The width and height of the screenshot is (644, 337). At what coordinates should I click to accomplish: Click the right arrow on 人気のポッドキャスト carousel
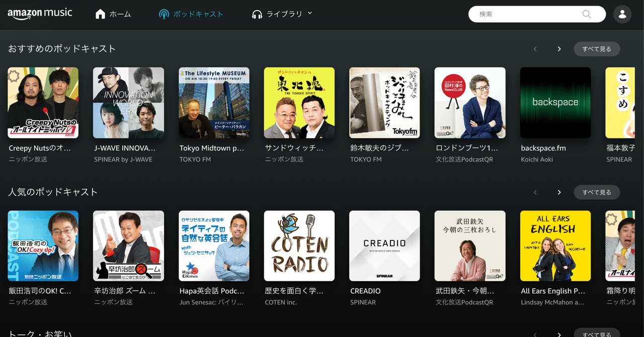coord(559,192)
